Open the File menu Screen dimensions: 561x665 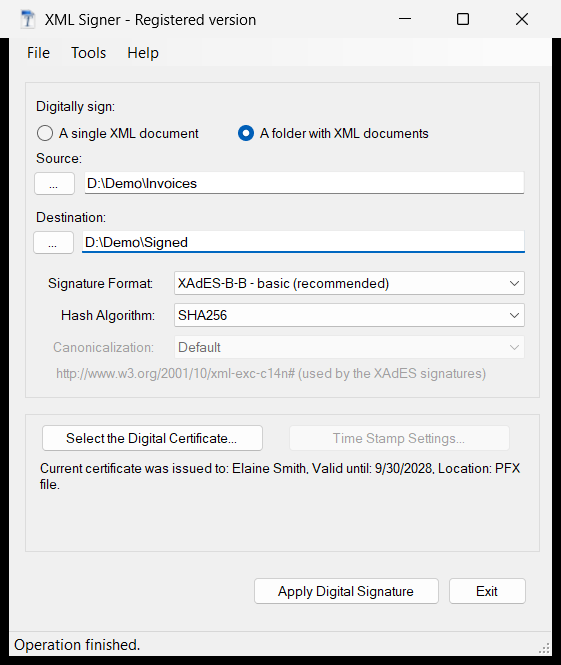[38, 53]
